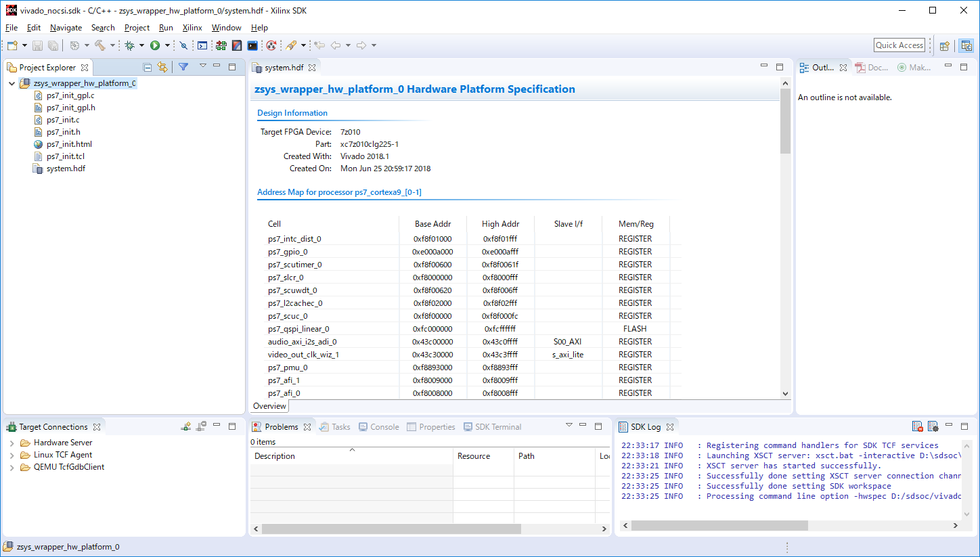Toggle Link with Editor in Project Explorer
This screenshot has height=557, width=980.
(x=162, y=67)
